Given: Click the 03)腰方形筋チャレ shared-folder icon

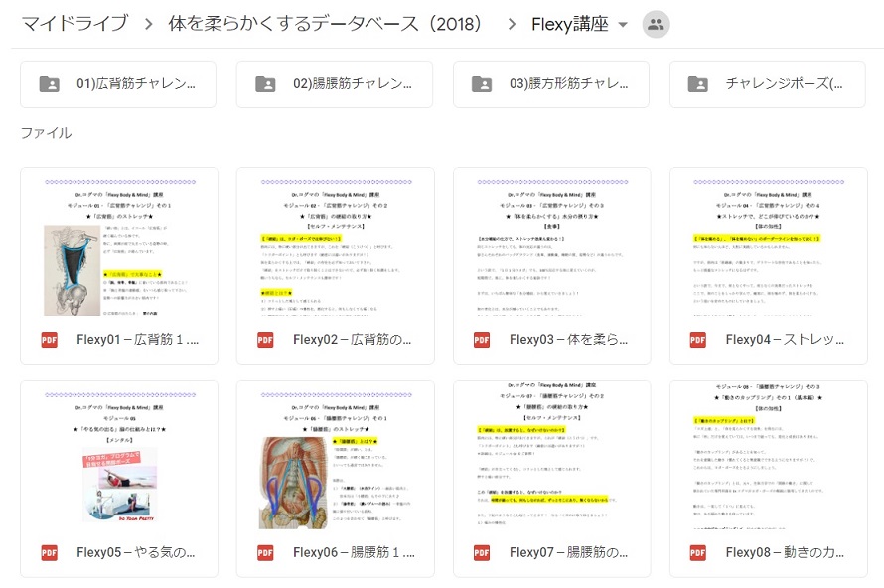Looking at the screenshot, I should point(482,84).
